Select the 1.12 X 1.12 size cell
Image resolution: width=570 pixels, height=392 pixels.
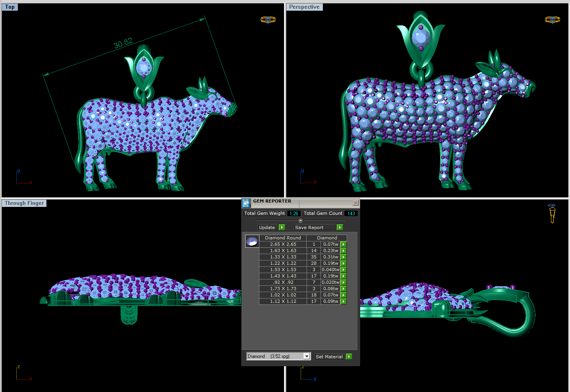tap(283, 302)
